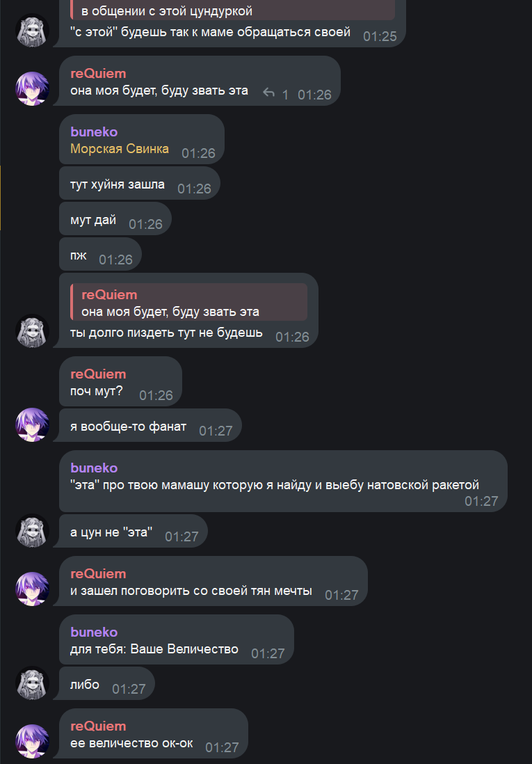Image resolution: width=532 pixels, height=764 pixels.
Task: Click the reply arrow icon showing 1 reply
Action: (268, 92)
